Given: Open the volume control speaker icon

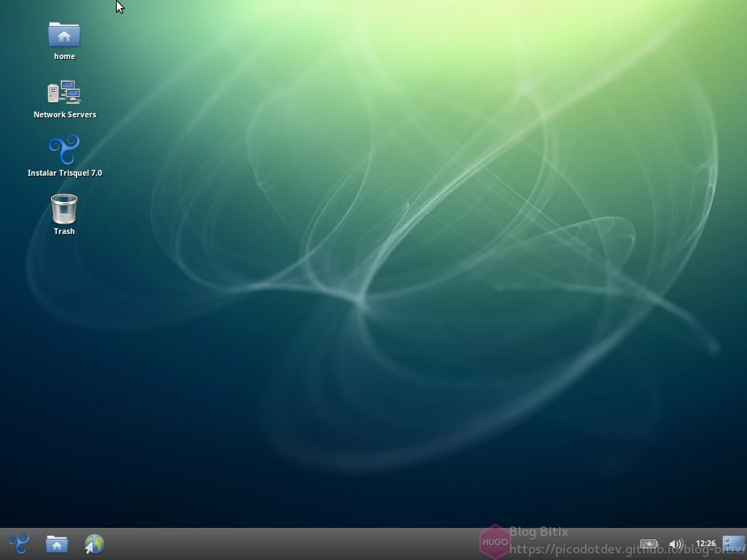Looking at the screenshot, I should tap(676, 544).
